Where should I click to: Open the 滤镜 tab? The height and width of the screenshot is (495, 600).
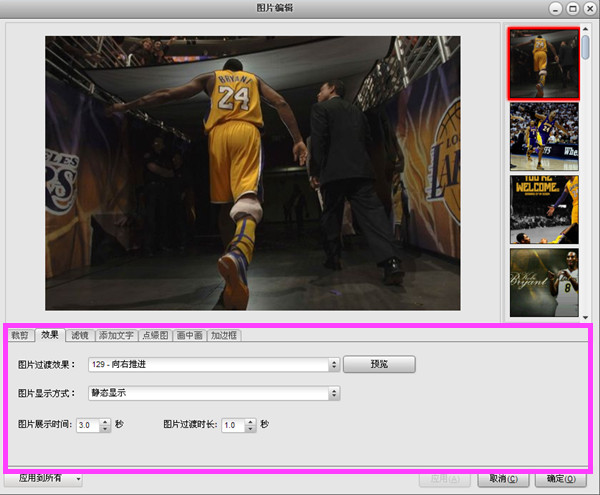[x=80, y=335]
